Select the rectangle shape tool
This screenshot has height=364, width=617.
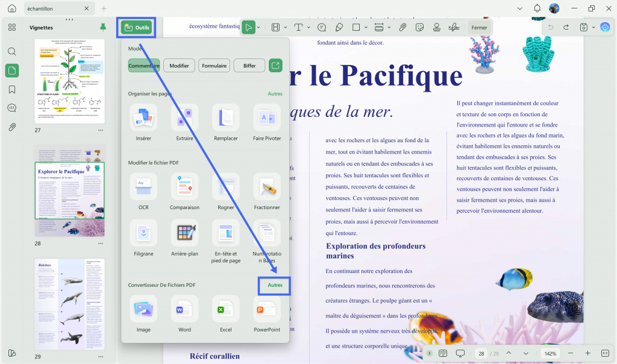tap(356, 28)
